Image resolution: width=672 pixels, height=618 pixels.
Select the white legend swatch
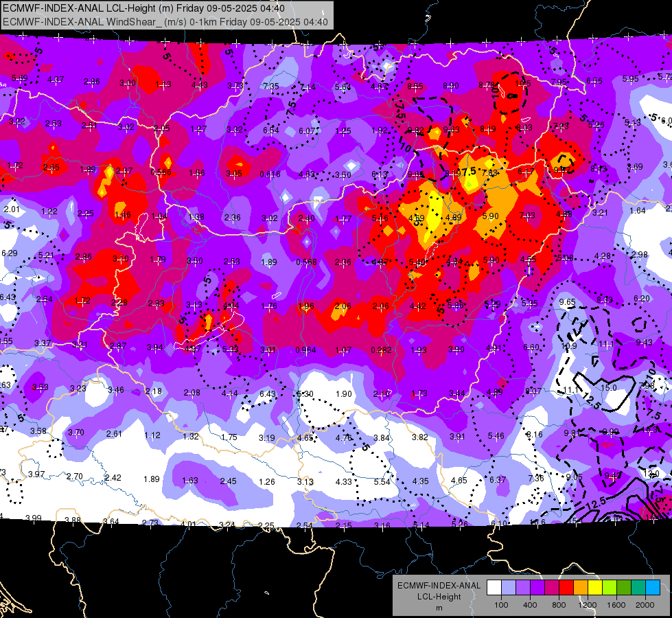[494, 588]
